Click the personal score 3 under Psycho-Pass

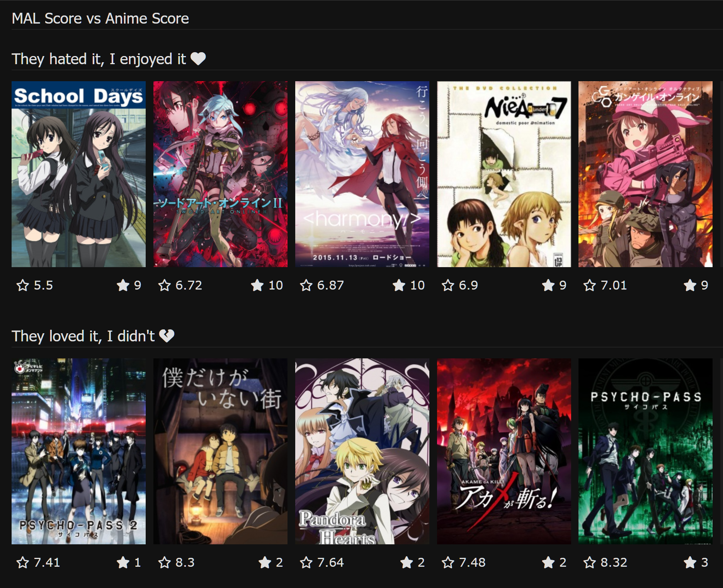pyautogui.click(x=705, y=562)
